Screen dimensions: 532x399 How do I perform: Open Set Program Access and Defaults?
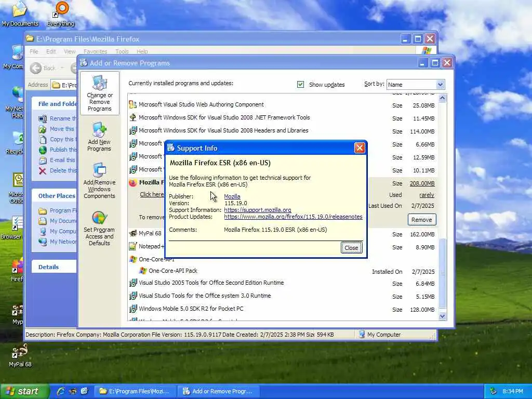click(x=99, y=229)
